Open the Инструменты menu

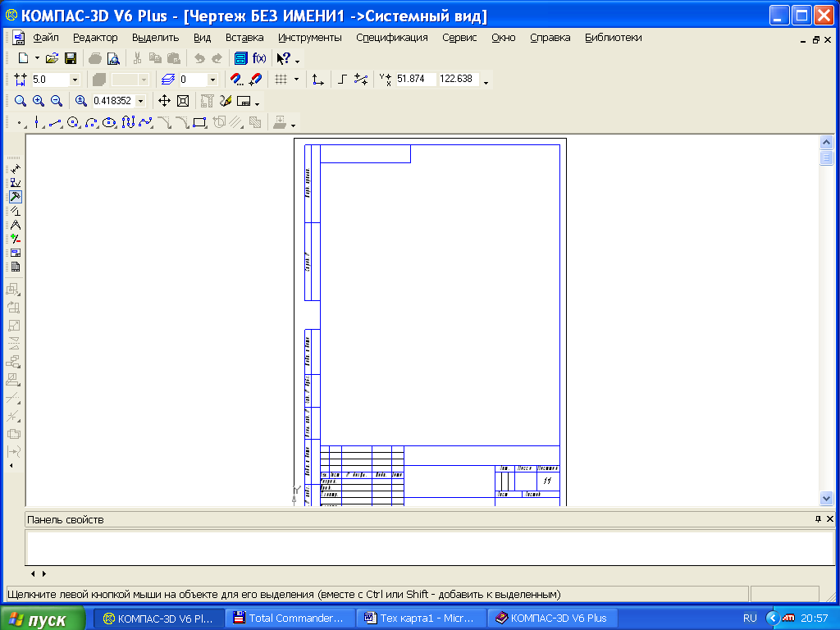tap(309, 38)
